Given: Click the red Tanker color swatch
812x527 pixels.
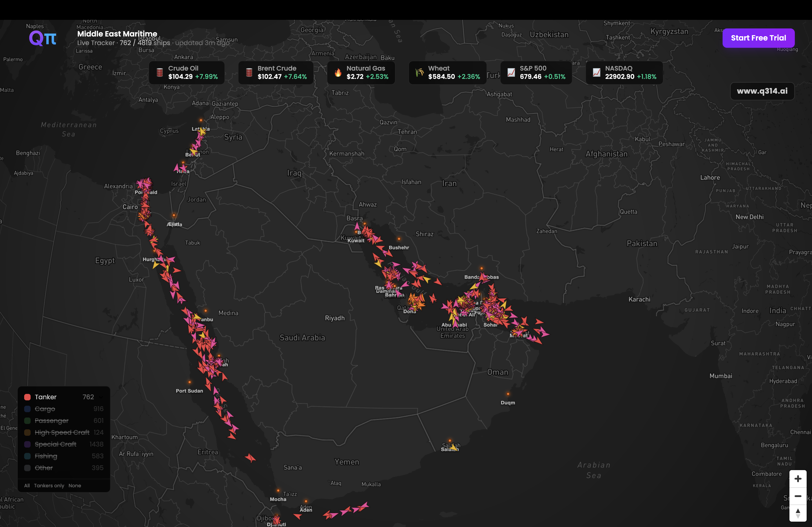Looking at the screenshot, I should (28, 397).
